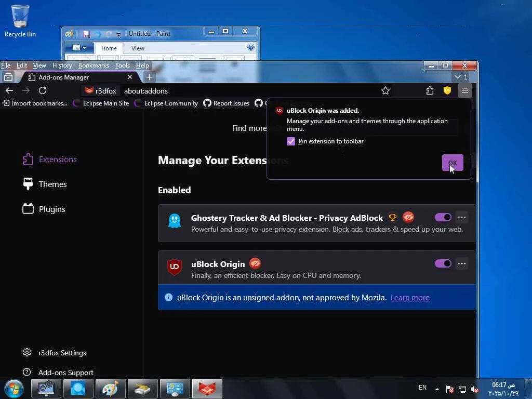Viewport: 532px width, 399px height.
Task: Open the Edit menu in r3dfox
Action: pos(22,65)
